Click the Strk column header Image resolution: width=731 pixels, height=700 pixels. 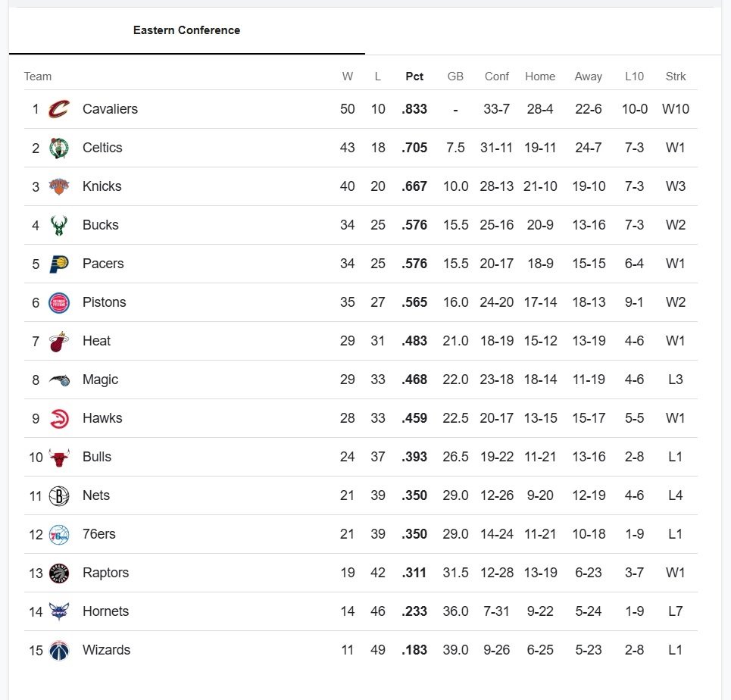(x=676, y=77)
